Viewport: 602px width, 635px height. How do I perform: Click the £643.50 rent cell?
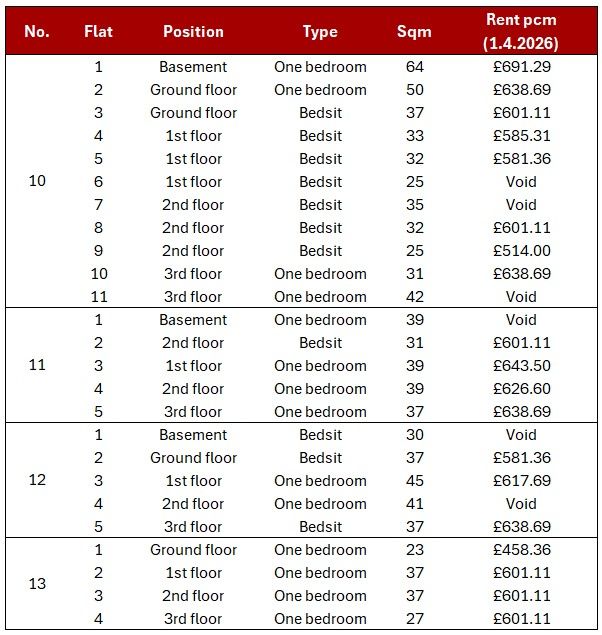(x=521, y=366)
